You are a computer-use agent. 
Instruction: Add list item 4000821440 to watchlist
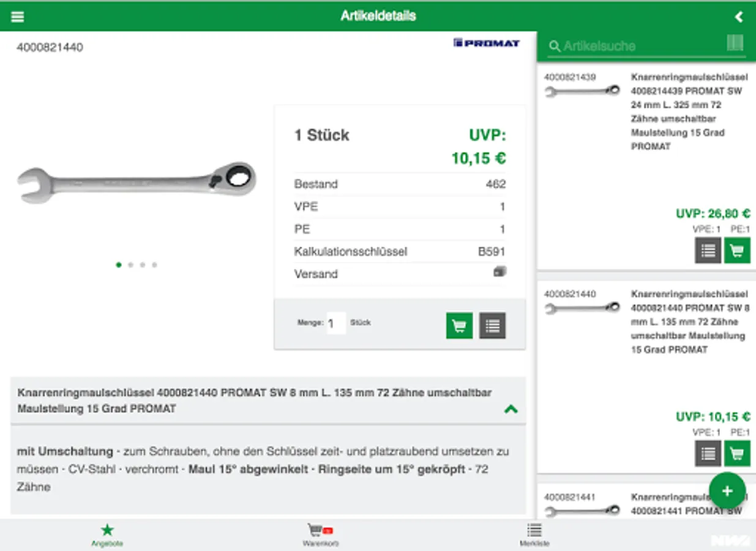[708, 454]
